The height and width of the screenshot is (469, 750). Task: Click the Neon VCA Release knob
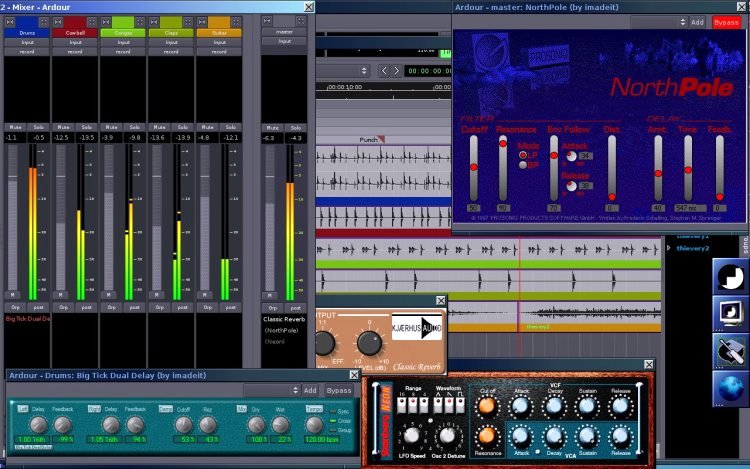tap(620, 436)
